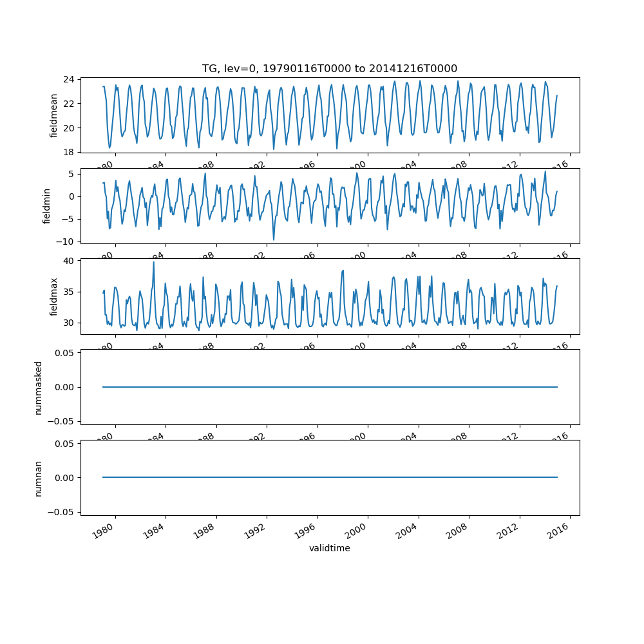
Task: Click the -10 tick on the fieldmin axis
Action: (66, 241)
